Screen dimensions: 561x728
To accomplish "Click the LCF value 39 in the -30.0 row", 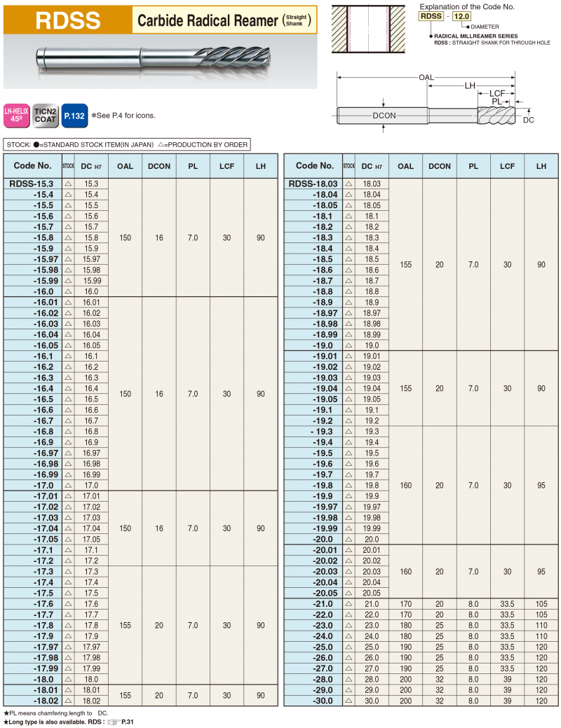I will (507, 701).
